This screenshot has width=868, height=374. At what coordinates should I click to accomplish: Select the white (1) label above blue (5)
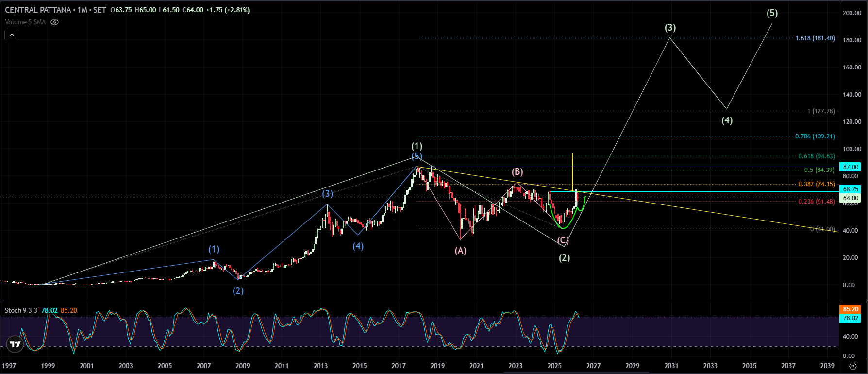click(417, 146)
